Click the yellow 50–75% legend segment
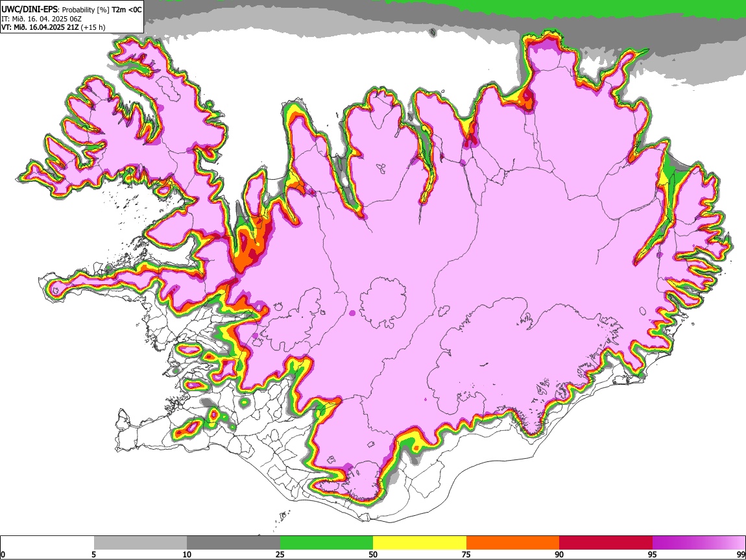Image resolution: width=746 pixels, height=560 pixels. coord(420,543)
